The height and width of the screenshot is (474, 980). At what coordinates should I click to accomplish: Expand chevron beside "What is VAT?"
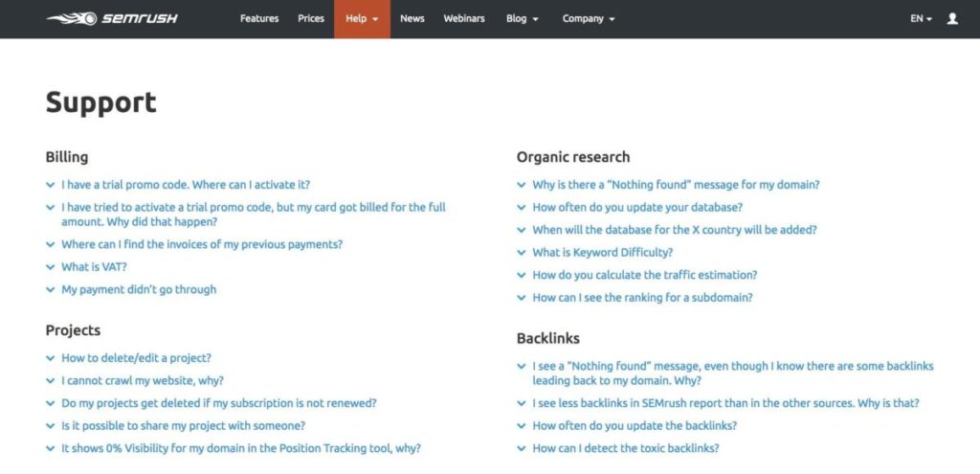point(50,267)
